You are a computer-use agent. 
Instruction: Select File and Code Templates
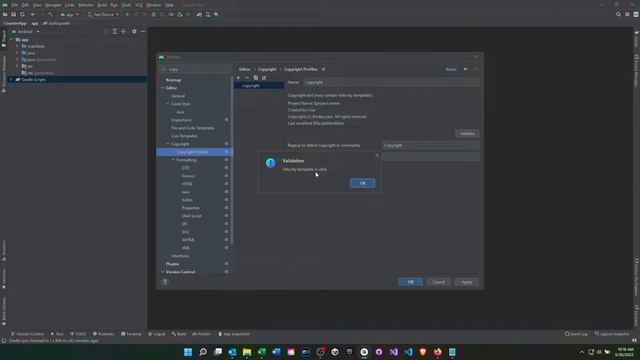coord(193,128)
